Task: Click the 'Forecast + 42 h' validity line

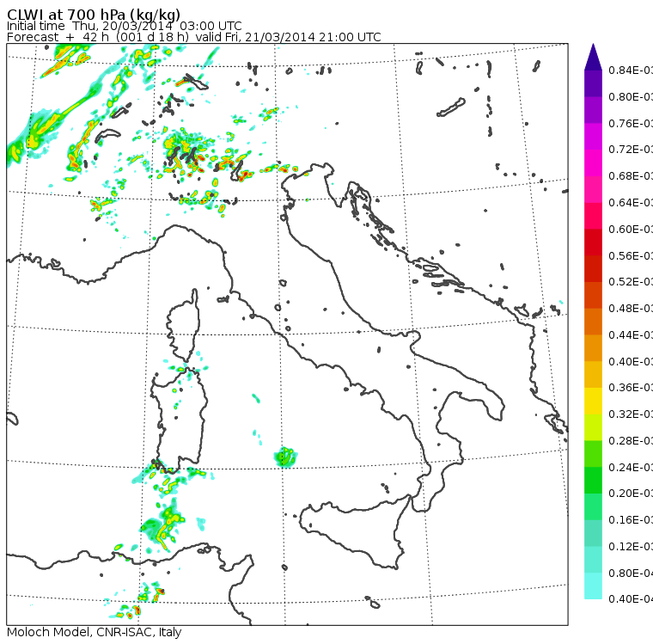Action: [x=193, y=37]
